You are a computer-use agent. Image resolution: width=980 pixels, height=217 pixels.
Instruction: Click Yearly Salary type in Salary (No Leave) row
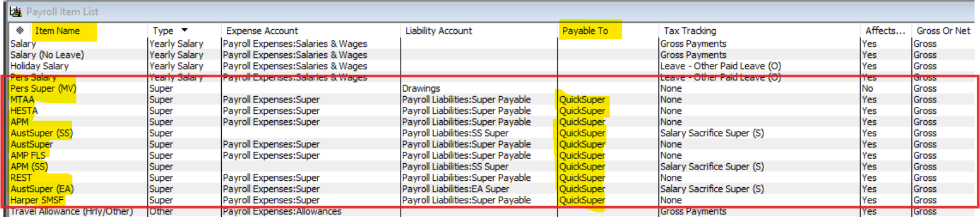tap(176, 55)
